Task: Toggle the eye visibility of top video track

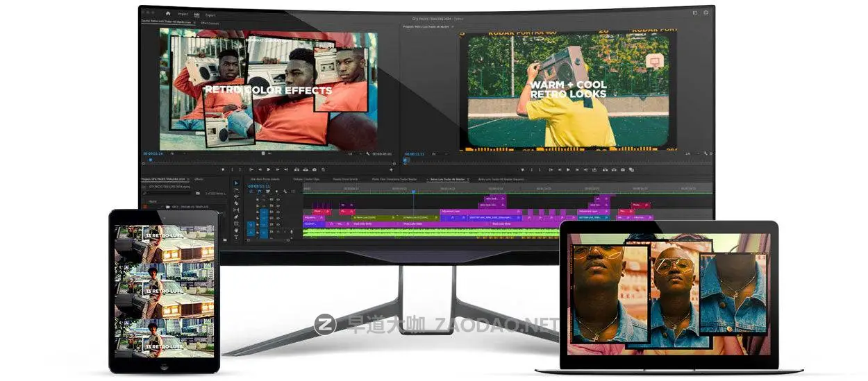Action: [278, 198]
